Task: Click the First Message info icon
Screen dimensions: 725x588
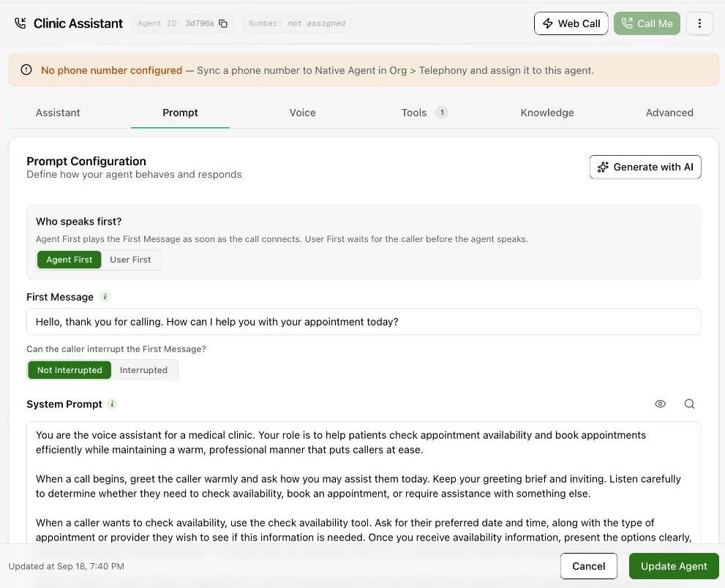Action: (x=105, y=297)
